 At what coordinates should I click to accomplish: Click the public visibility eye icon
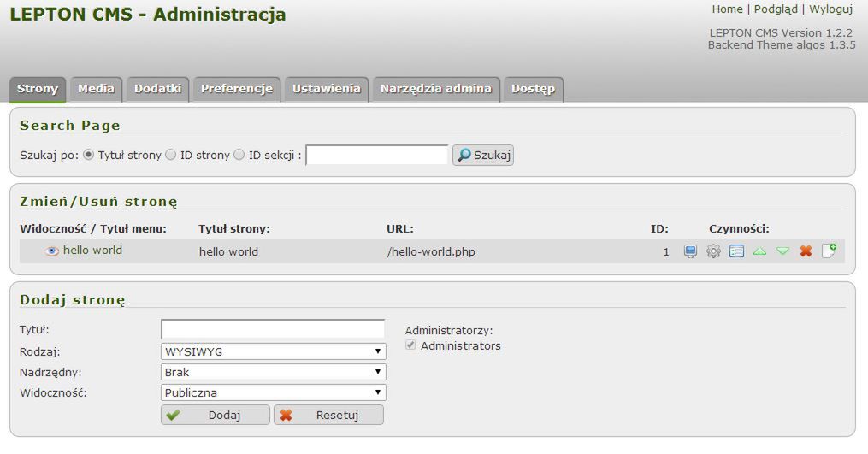coord(52,251)
